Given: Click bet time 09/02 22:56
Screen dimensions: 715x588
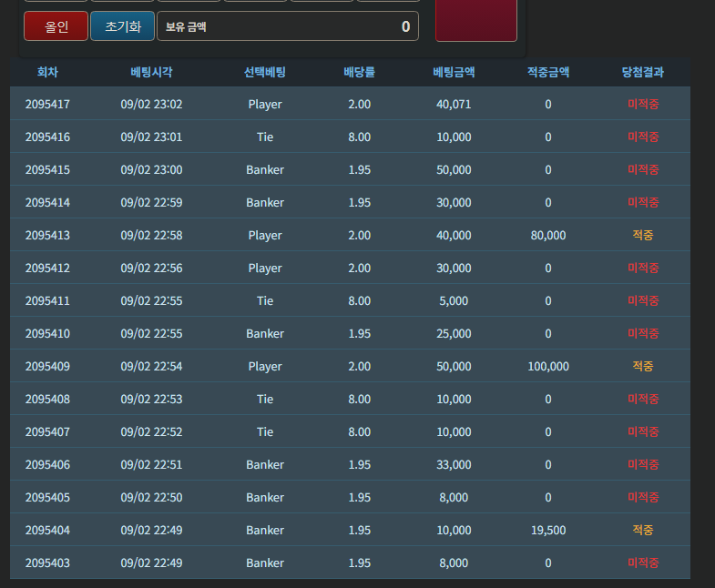Looking at the screenshot, I should [x=151, y=269].
